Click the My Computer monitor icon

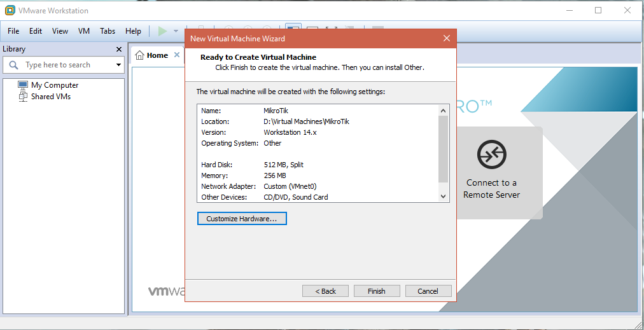tap(23, 85)
